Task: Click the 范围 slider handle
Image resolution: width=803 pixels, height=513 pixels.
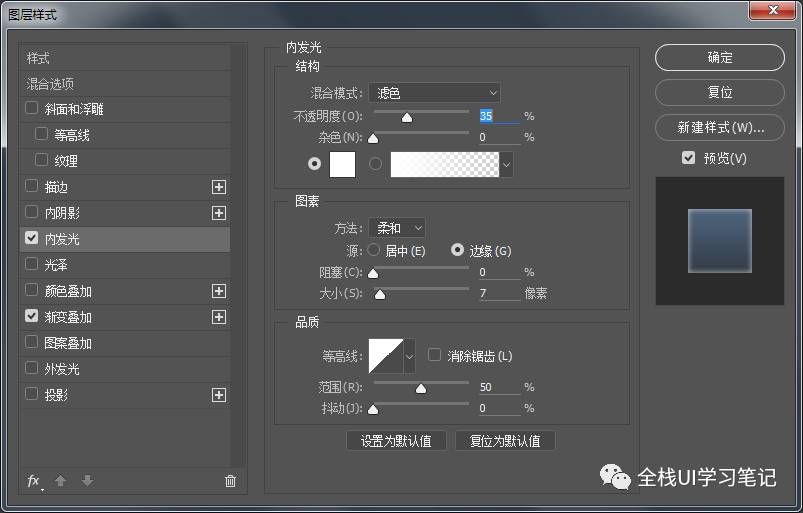Action: 421,389
